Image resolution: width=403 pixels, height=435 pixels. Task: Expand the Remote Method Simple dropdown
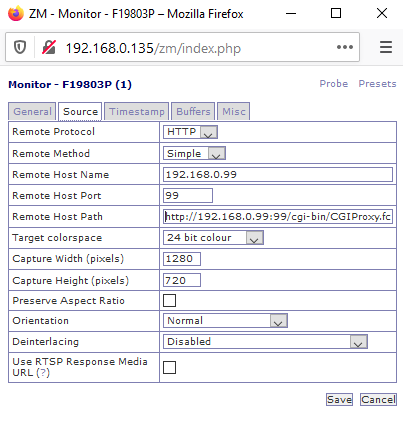(x=194, y=153)
